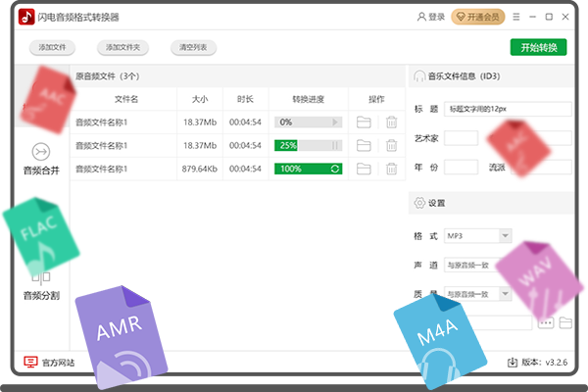
Task: Open the folder for the first audio file
Action: 365,122
